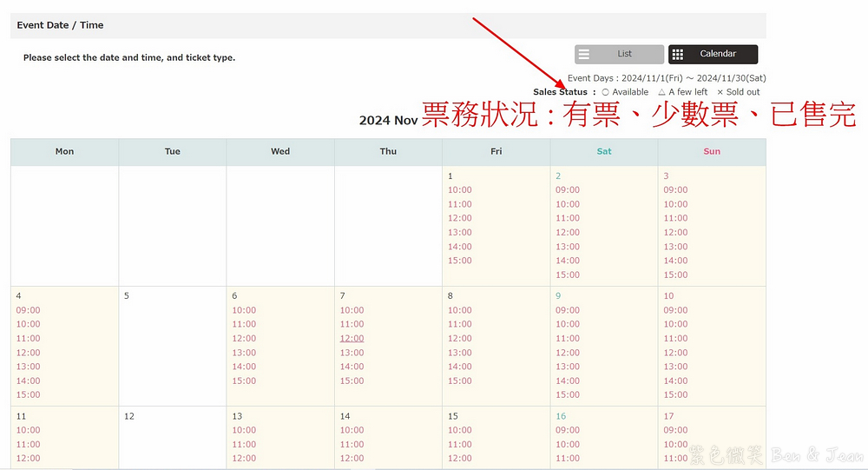Screen dimensions: 868x470
Task: Pick 09:00 slot on Monday November 4
Action: point(28,310)
